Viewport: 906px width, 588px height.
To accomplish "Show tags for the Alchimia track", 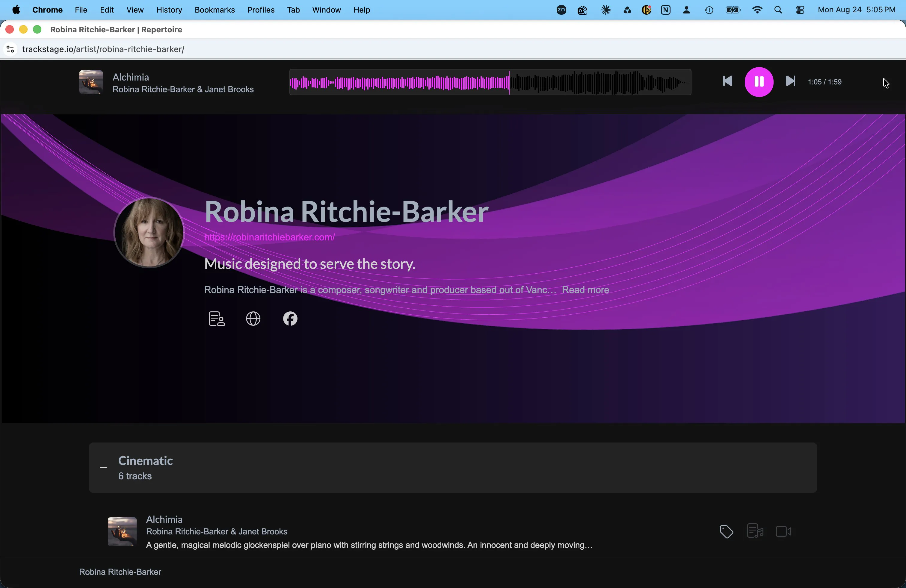I will tap(726, 531).
